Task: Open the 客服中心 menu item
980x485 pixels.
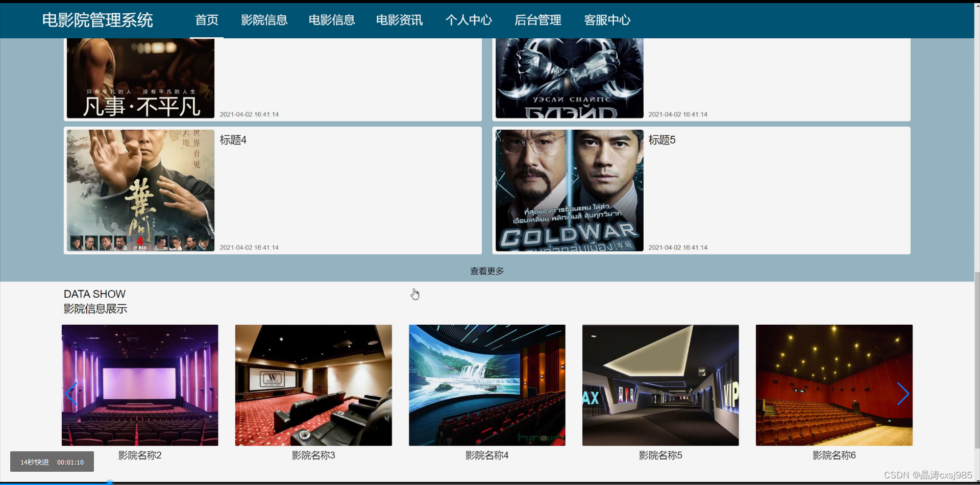Action: (x=607, y=20)
